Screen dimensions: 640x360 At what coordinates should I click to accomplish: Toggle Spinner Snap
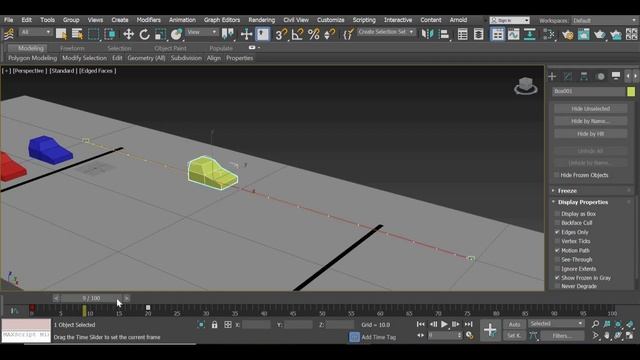coord(329,34)
